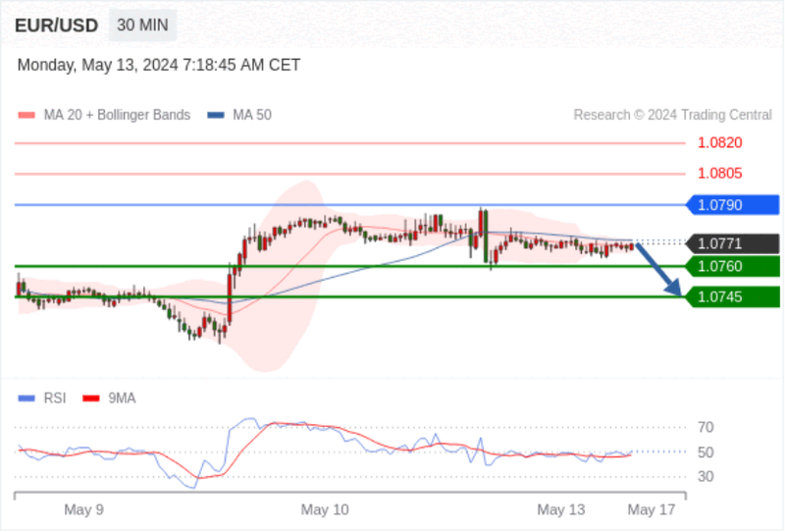
Task: Click the 'May 17' date axis label
Action: tap(652, 510)
